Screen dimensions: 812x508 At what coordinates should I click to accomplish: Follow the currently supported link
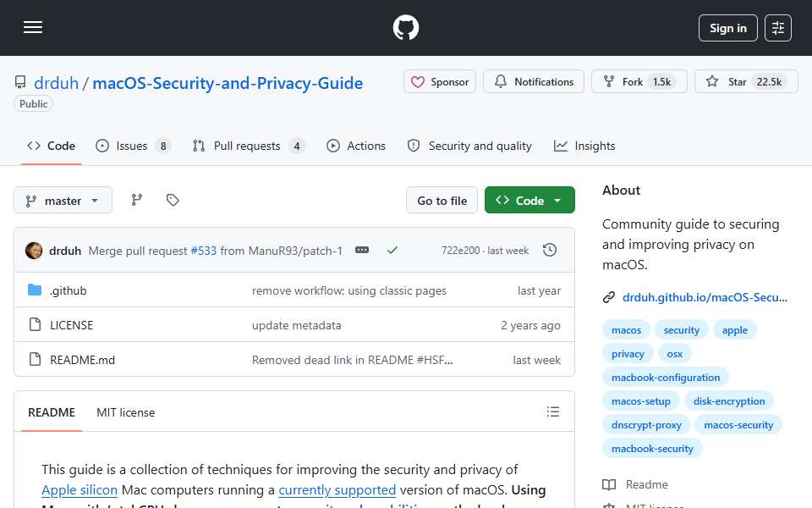click(337, 490)
